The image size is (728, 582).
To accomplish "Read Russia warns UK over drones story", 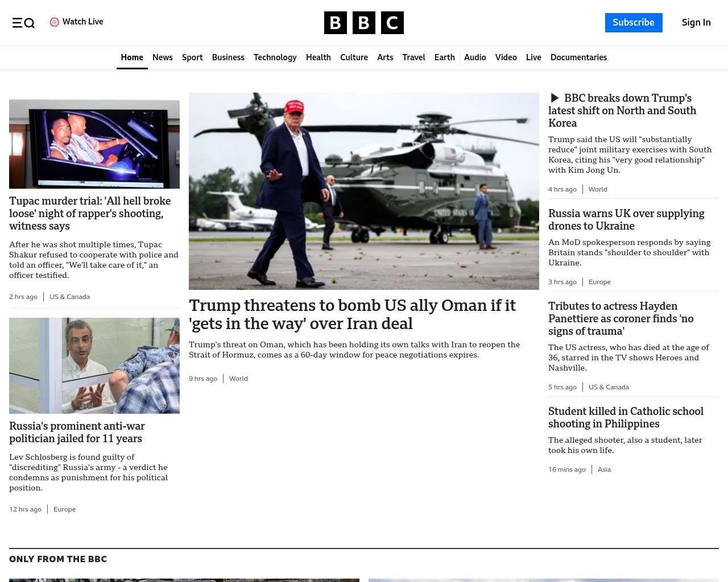I will tap(626, 219).
